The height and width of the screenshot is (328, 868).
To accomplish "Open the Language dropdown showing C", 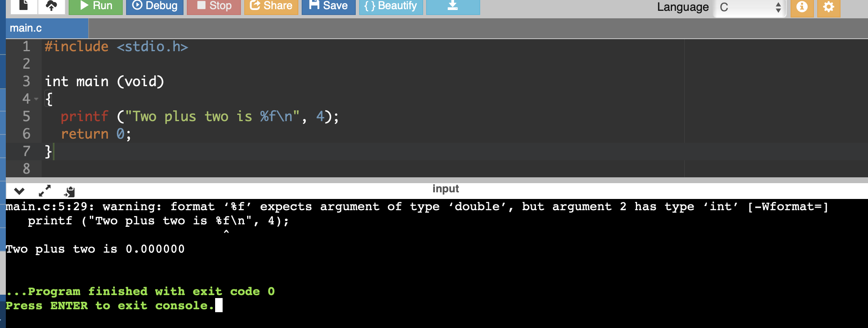I will coord(750,7).
